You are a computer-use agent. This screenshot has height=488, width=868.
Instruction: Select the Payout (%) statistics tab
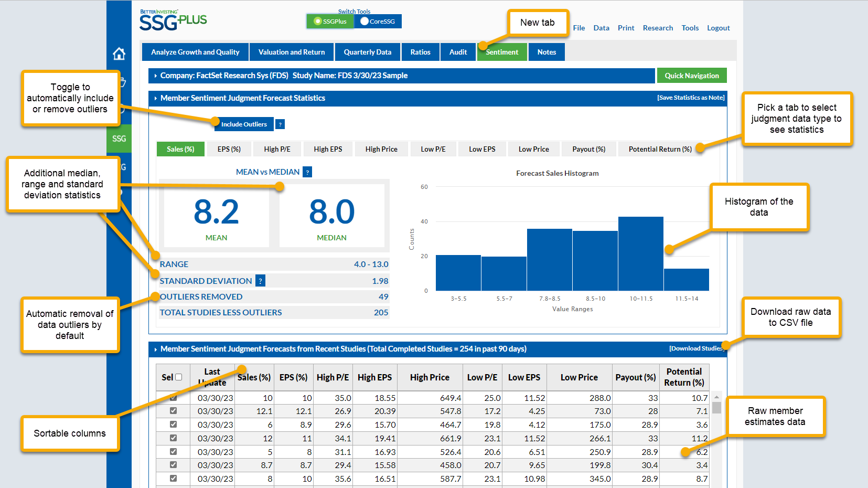pos(589,149)
